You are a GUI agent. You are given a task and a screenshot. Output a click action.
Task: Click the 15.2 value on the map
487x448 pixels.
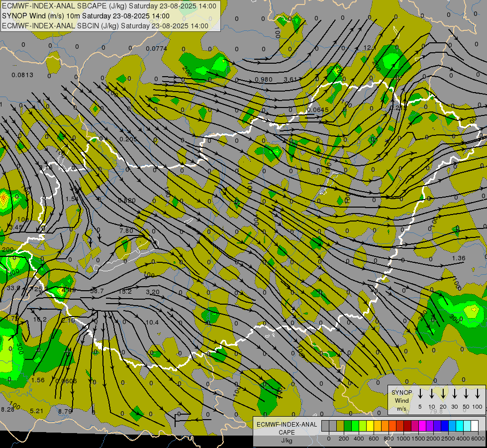pyautogui.click(x=125, y=291)
